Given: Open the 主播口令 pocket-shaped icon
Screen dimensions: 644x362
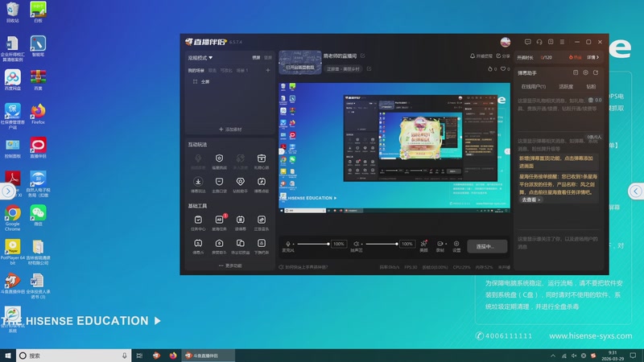Looking at the screenshot, I should tap(219, 182).
